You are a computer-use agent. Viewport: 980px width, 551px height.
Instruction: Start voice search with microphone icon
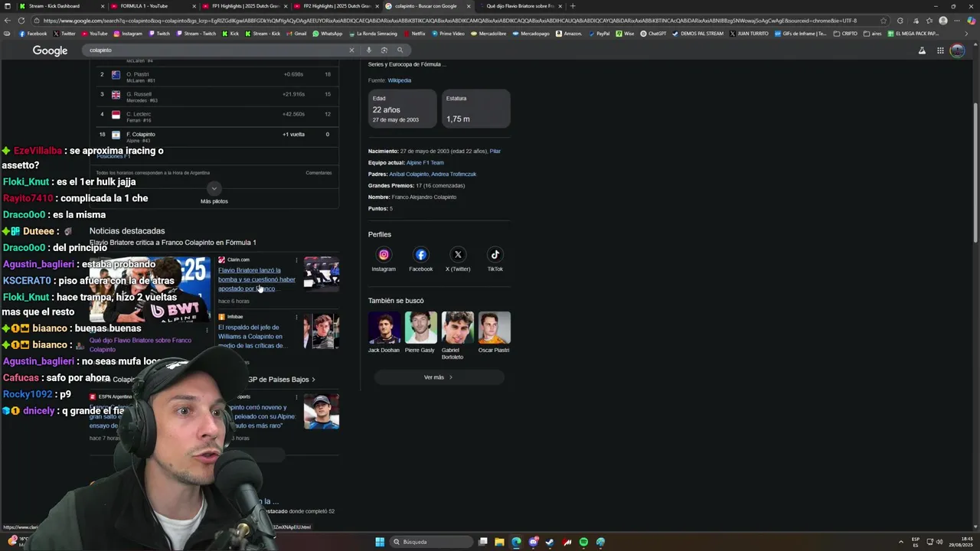pos(369,50)
